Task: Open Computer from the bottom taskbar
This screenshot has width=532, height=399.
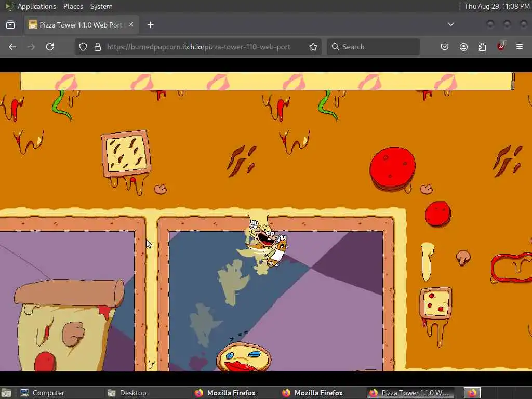Action: coord(43,393)
